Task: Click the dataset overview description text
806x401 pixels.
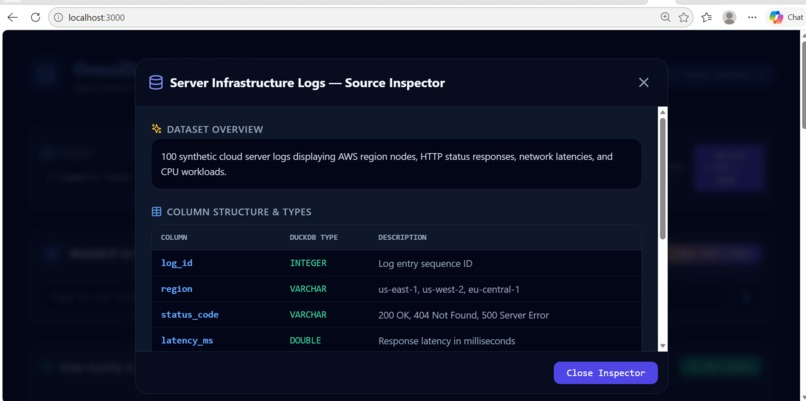Action: (387, 164)
